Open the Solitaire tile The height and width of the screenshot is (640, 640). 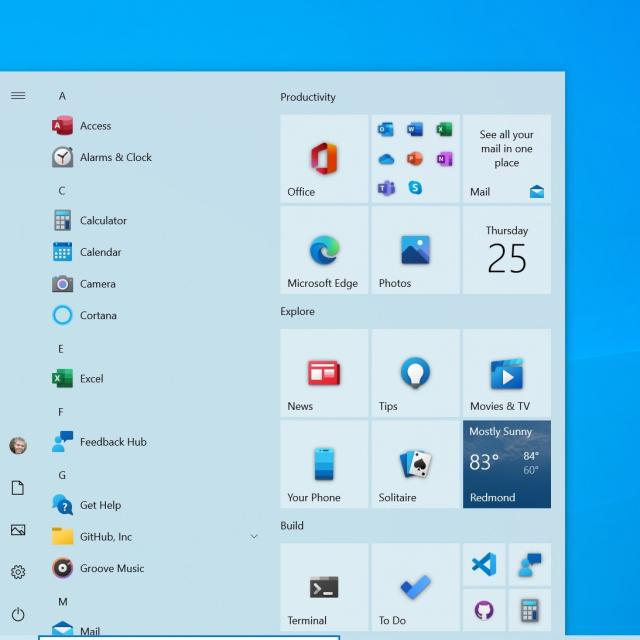click(415, 464)
